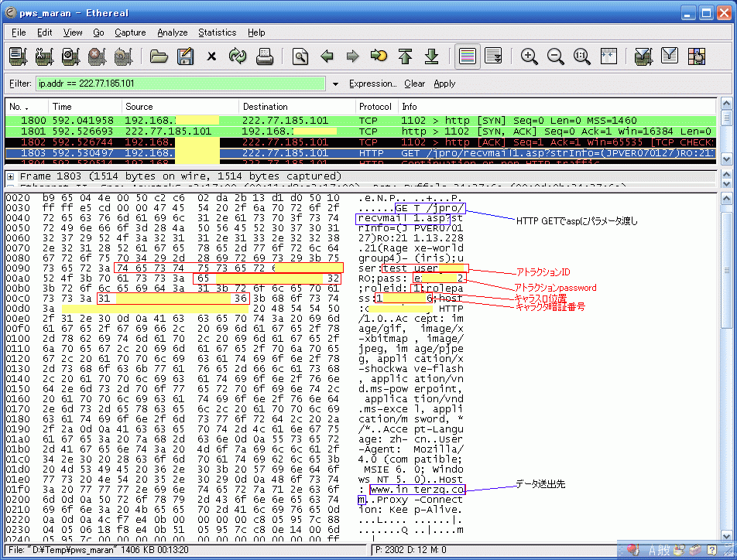Close the capture file X icon
This screenshot has width=737, height=560.
coord(211,56)
